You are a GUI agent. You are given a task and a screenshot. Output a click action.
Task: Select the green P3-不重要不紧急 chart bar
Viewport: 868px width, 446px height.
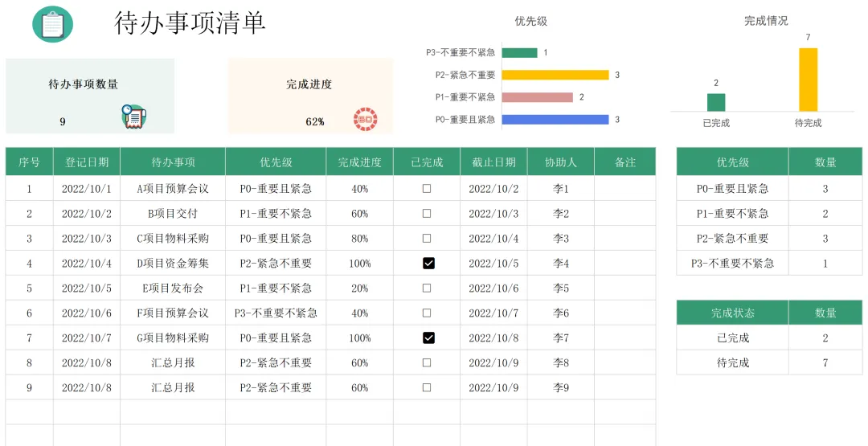click(520, 52)
